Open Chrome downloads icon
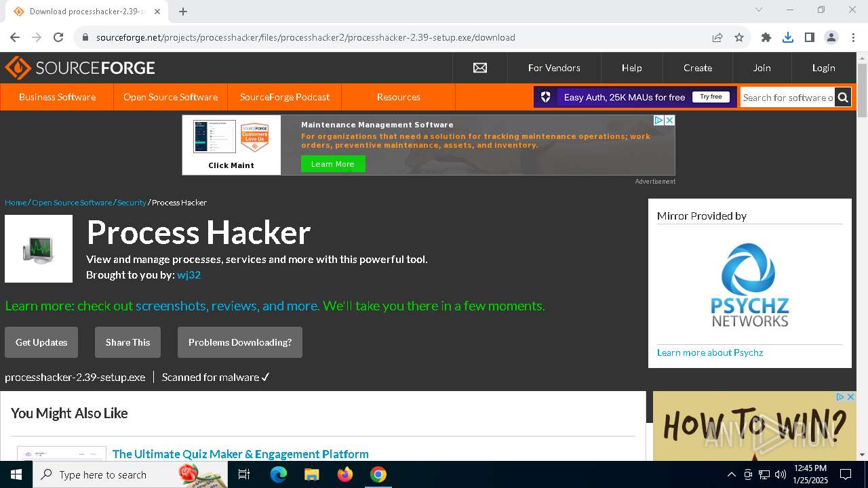The image size is (868, 488). tap(788, 37)
